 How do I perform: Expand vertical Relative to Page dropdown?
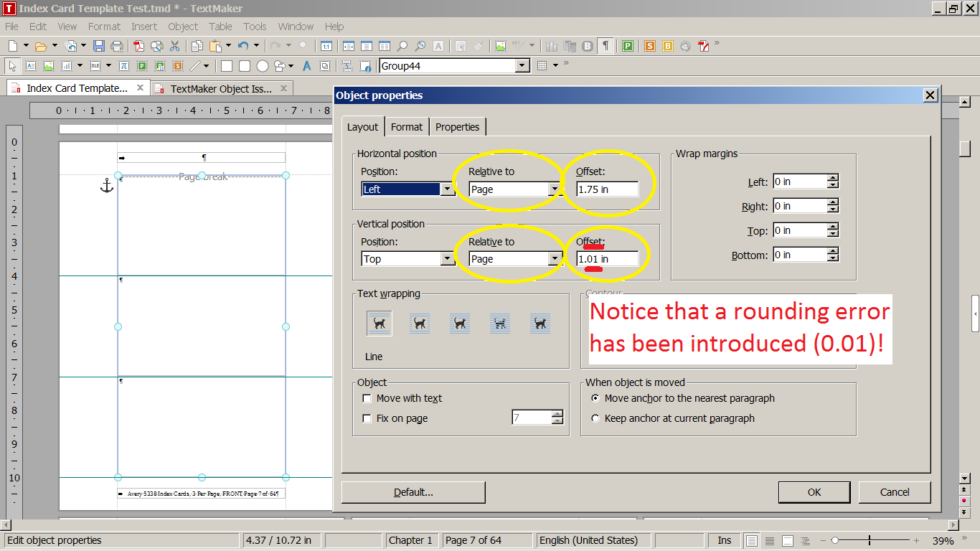(x=555, y=259)
